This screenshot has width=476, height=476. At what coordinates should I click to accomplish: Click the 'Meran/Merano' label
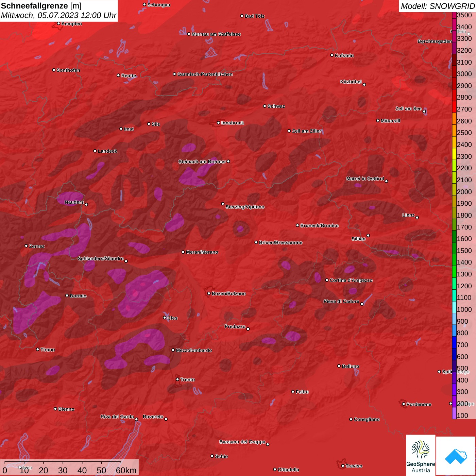pyautogui.click(x=202, y=252)
